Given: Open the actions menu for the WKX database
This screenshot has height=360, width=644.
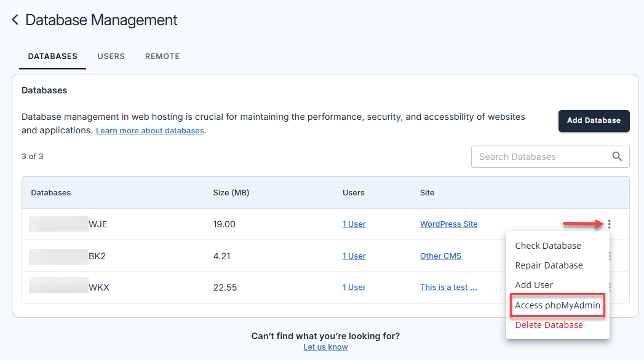Looking at the screenshot, I should click(608, 287).
